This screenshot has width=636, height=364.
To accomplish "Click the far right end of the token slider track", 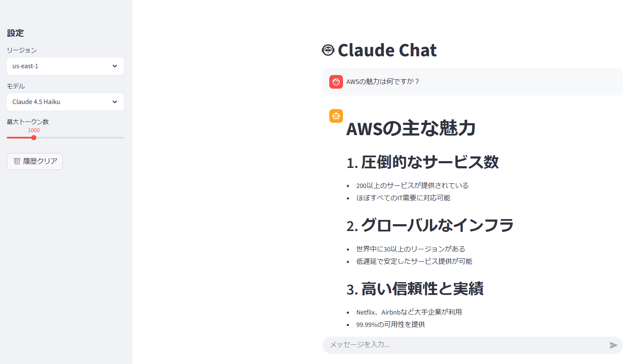I will pyautogui.click(x=123, y=138).
